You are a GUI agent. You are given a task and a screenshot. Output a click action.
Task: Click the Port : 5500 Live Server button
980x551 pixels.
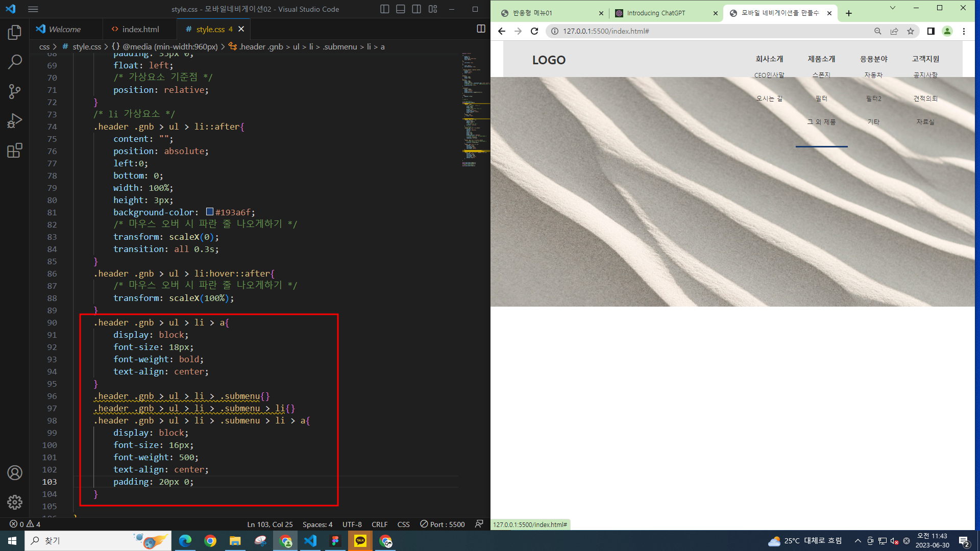[x=443, y=524]
